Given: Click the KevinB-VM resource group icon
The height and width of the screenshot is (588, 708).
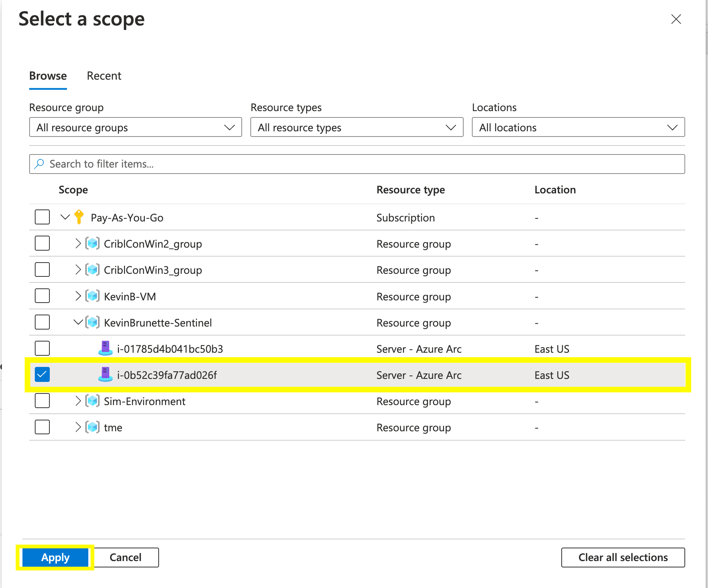Looking at the screenshot, I should coord(92,296).
